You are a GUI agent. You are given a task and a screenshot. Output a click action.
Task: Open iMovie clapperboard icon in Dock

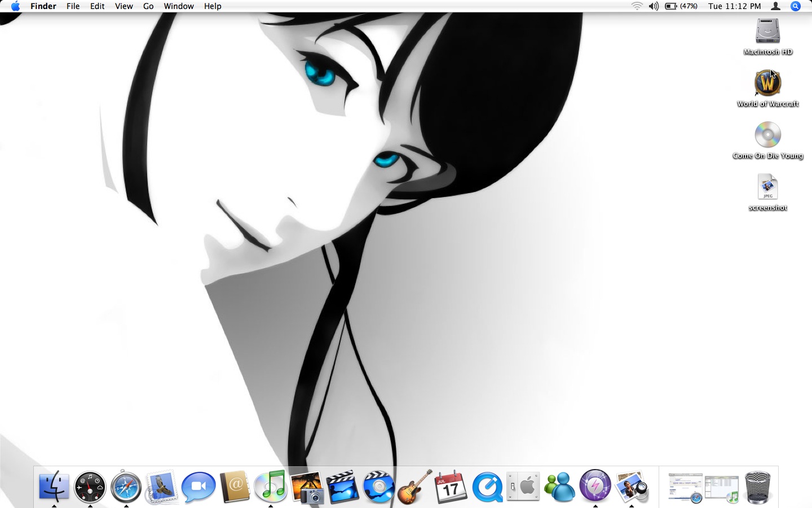(x=343, y=487)
